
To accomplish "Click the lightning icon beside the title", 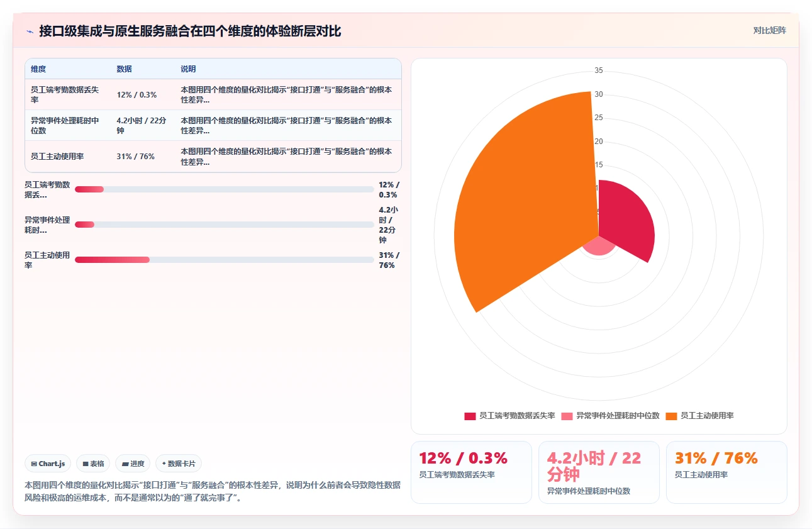I will [x=30, y=31].
